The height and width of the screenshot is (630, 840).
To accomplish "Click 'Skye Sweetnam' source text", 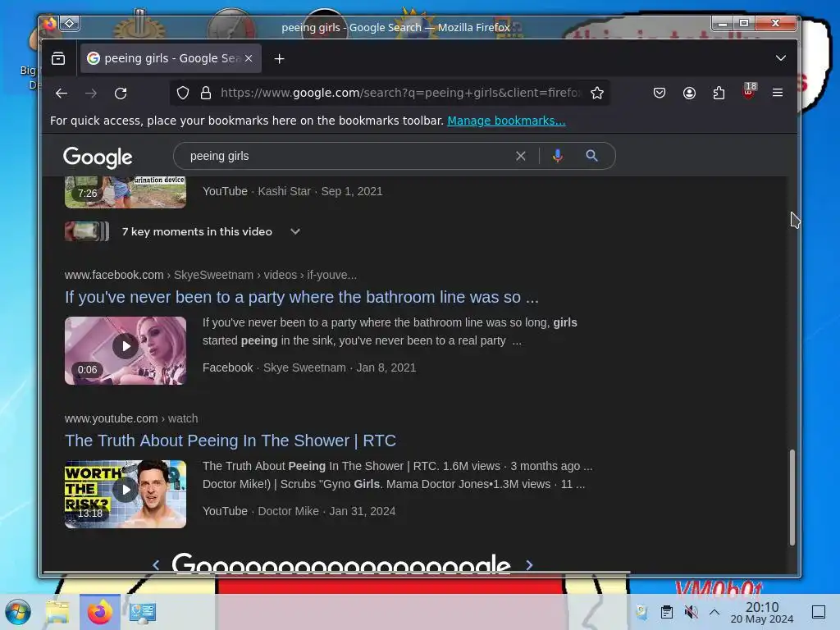I will pyautogui.click(x=304, y=367).
